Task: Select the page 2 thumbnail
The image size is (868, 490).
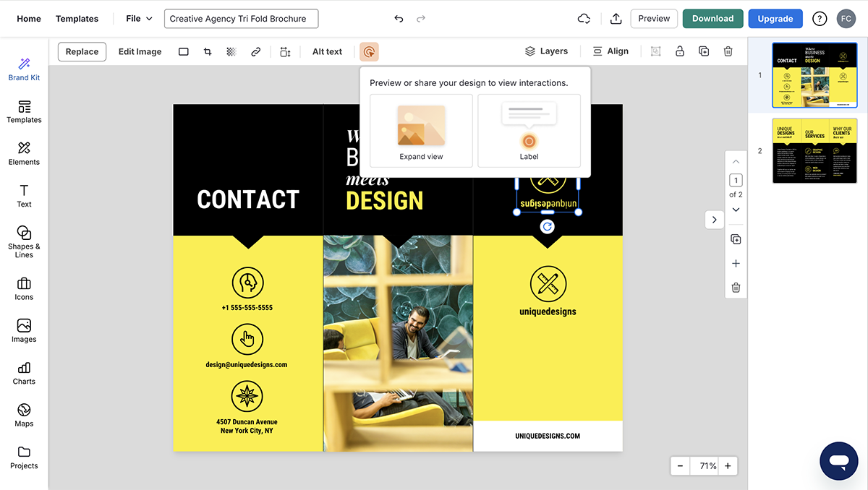Action: [814, 151]
